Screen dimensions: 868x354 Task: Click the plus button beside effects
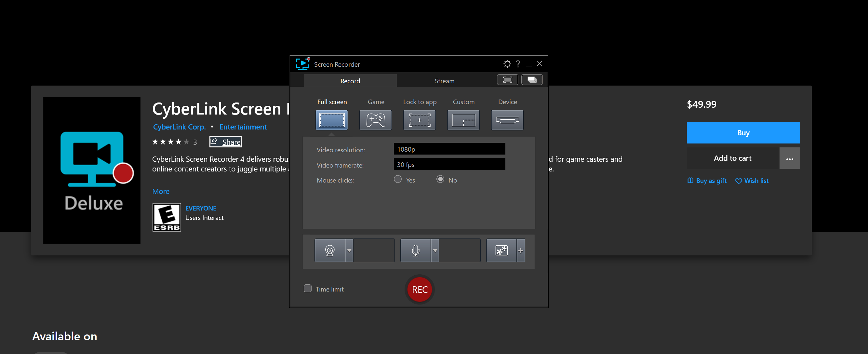point(521,251)
